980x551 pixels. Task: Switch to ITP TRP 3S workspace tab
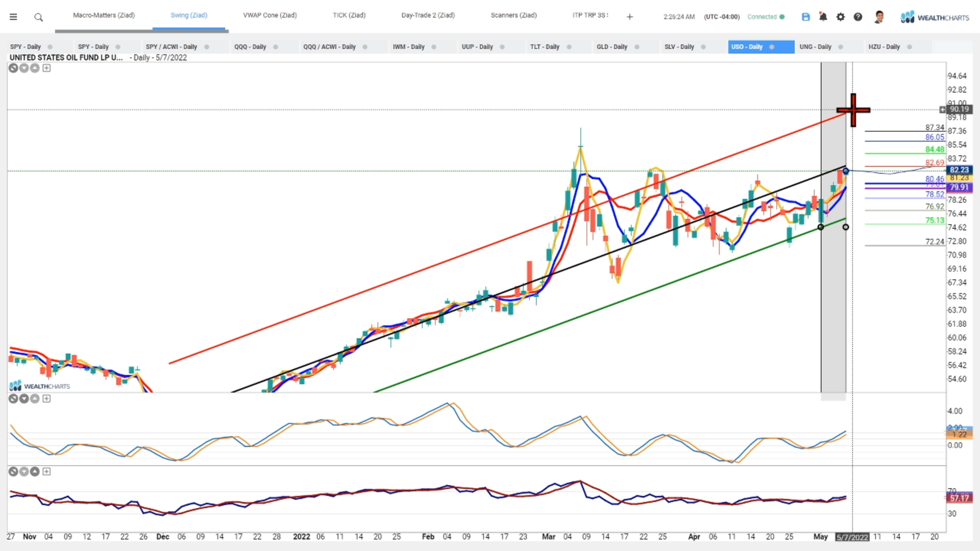click(590, 15)
